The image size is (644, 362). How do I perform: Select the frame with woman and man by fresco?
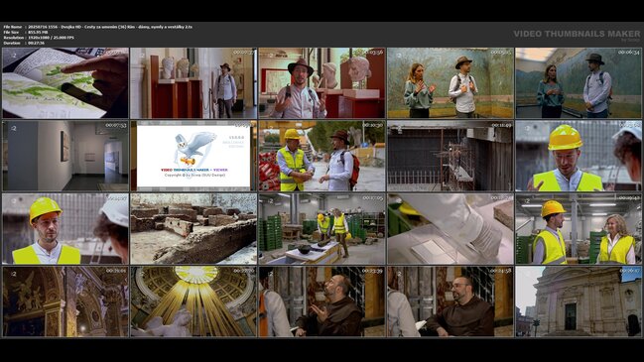click(x=451, y=83)
